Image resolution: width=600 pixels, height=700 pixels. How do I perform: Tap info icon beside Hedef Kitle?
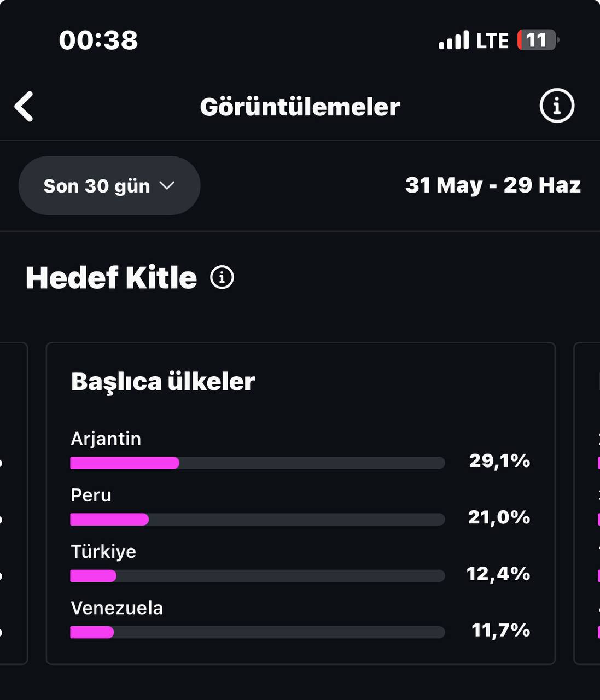click(222, 278)
